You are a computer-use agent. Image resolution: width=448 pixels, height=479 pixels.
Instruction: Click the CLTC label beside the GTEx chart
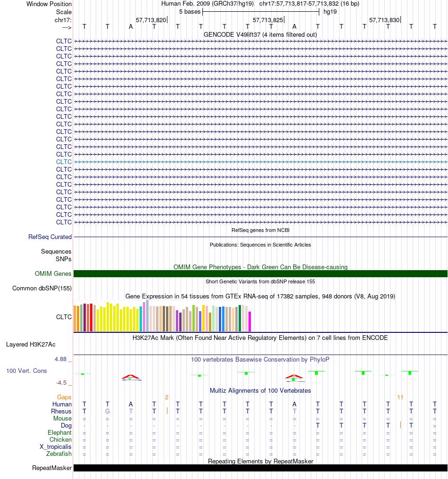(64, 317)
